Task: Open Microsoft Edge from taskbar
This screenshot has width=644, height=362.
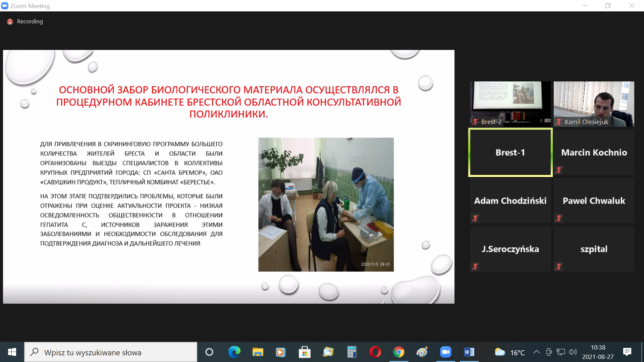Action: point(234,352)
